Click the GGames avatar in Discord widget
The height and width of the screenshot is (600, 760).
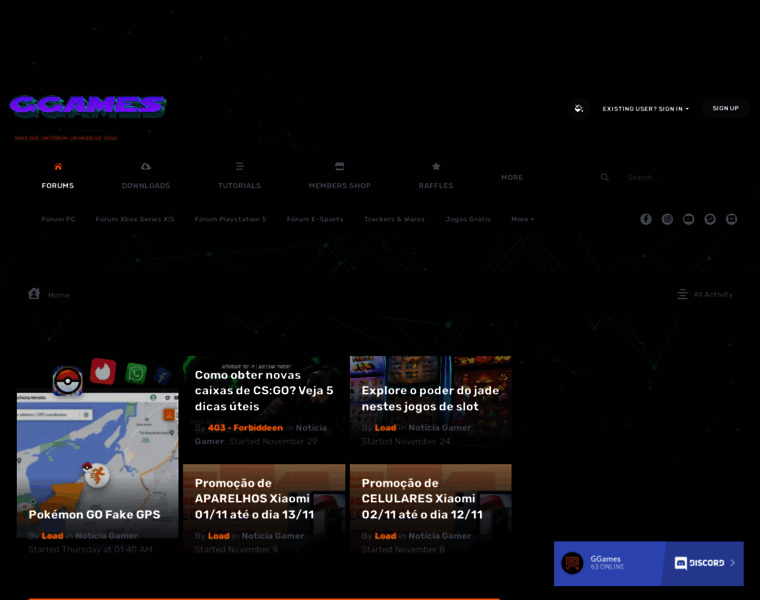point(572,563)
